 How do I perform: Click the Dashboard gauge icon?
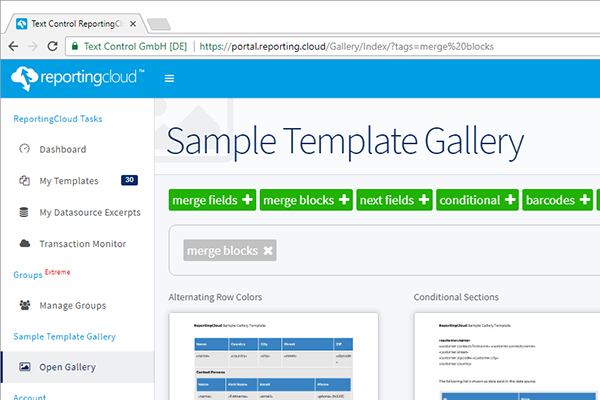point(24,149)
